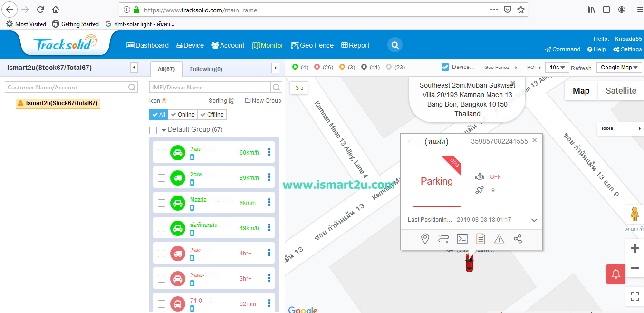Close the address bubble on map
This screenshot has width=644, height=313.
[x=513, y=82]
